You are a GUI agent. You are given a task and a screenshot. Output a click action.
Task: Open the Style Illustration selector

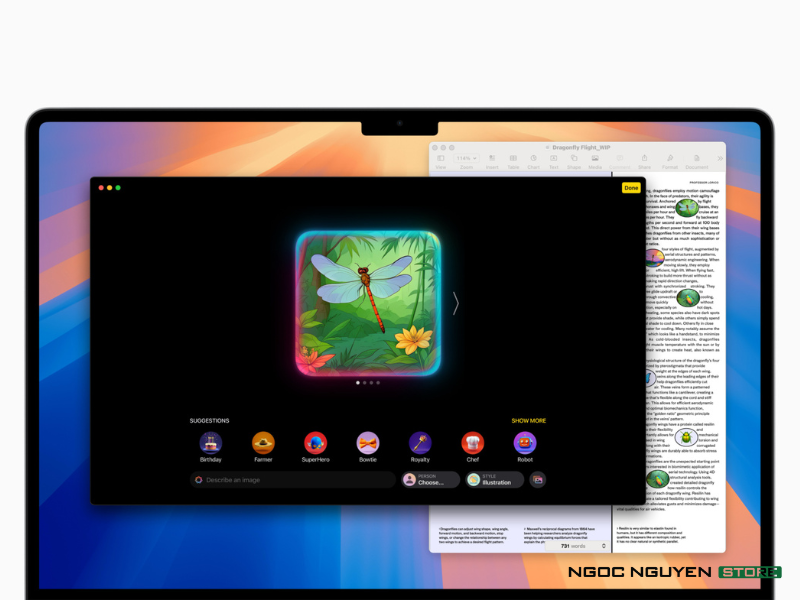pos(494,480)
